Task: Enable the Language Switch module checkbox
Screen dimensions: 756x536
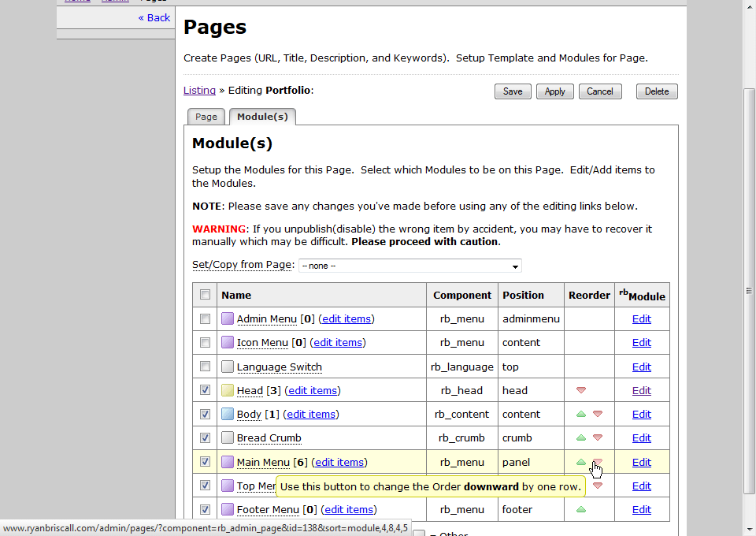Action: (x=206, y=367)
